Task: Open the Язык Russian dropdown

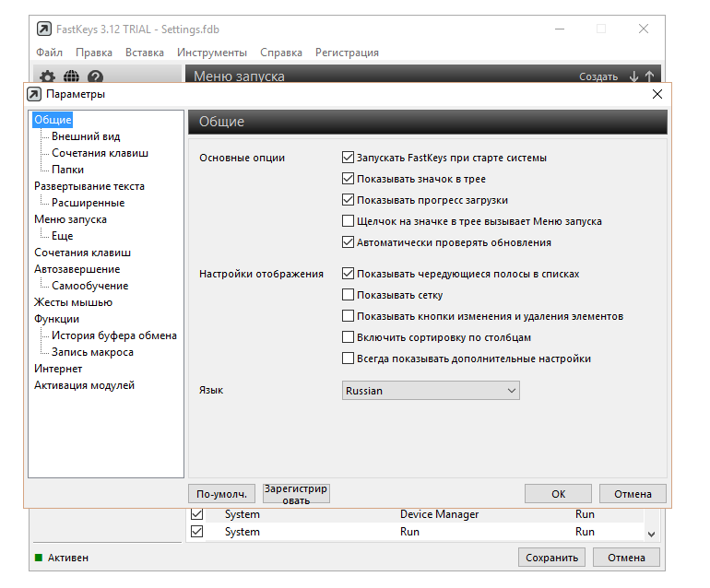Action: click(431, 390)
